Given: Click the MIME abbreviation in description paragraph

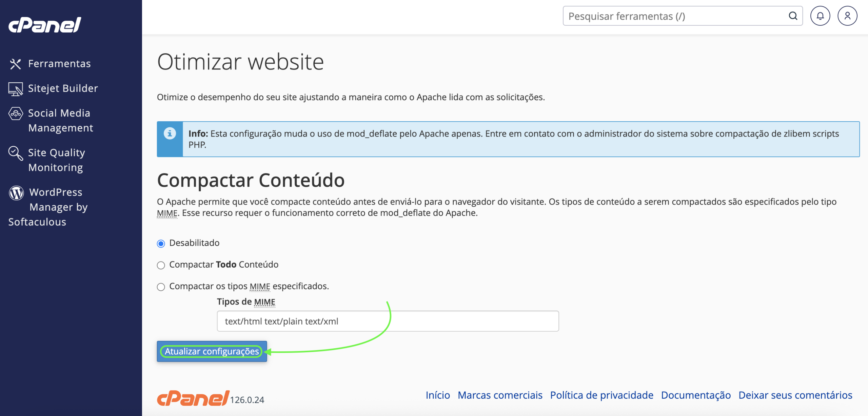Looking at the screenshot, I should point(167,213).
